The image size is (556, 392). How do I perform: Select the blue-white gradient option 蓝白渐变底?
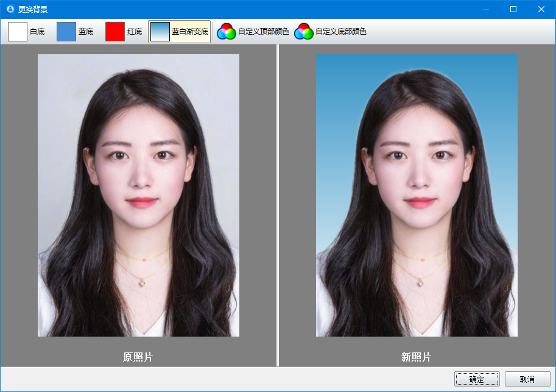(180, 32)
